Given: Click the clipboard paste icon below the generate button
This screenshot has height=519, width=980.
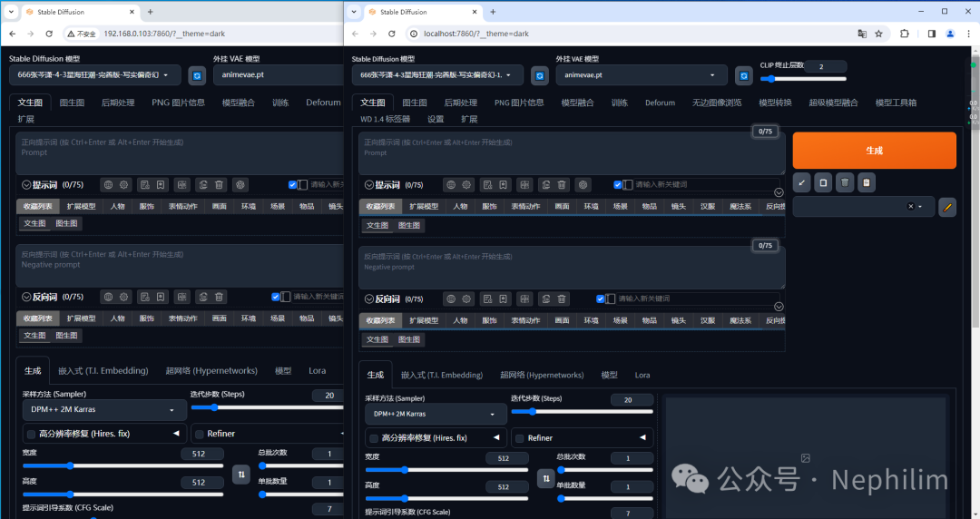Looking at the screenshot, I should point(867,182).
